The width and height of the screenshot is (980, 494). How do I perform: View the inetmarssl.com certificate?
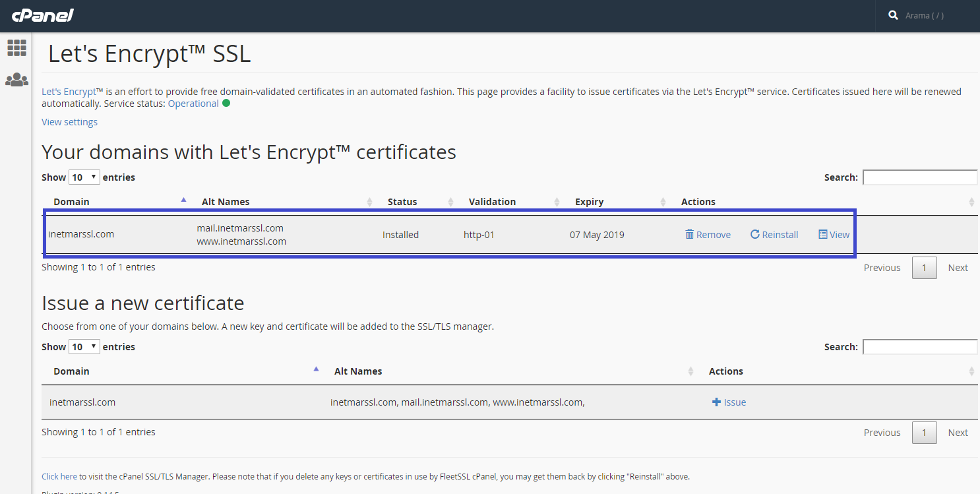coord(834,235)
